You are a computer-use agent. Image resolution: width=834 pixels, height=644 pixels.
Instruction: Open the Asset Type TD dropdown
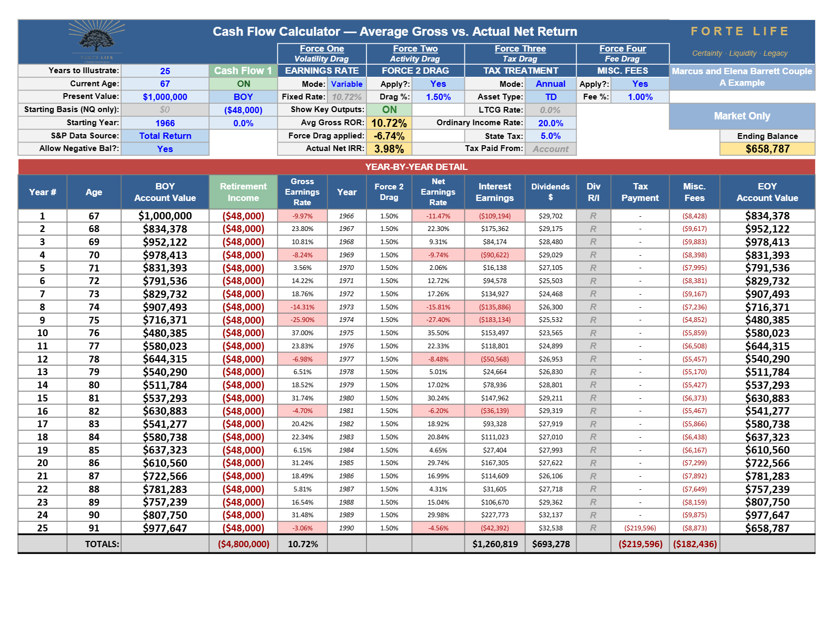coord(550,97)
